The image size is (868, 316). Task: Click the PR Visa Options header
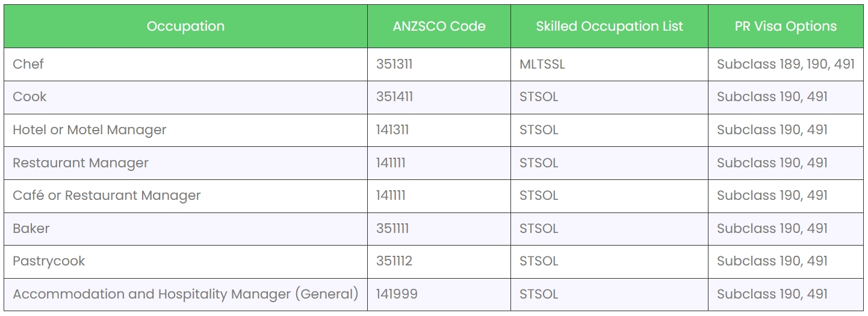pos(786,26)
